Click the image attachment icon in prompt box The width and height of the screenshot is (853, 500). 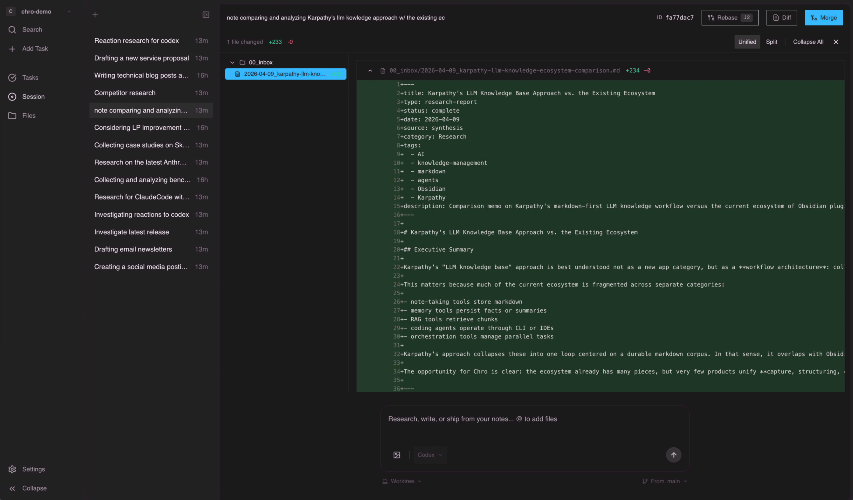(397, 455)
